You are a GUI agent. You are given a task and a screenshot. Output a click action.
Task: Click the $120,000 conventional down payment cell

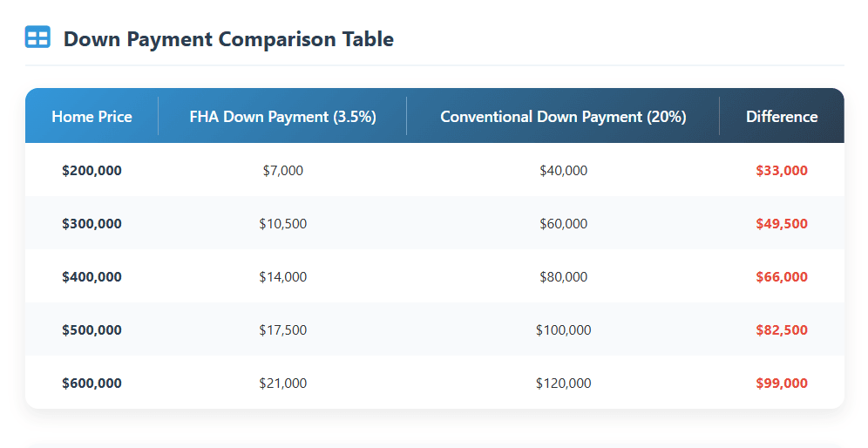click(x=563, y=384)
